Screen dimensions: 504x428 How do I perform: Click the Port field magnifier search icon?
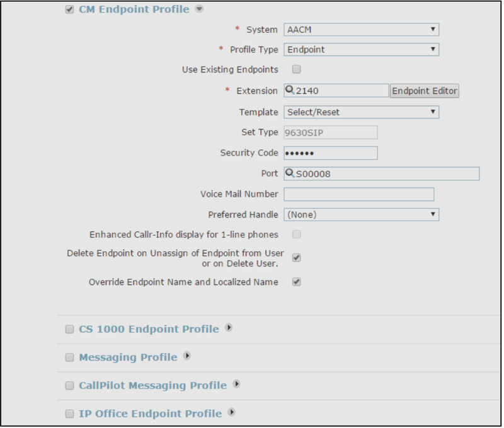point(290,173)
